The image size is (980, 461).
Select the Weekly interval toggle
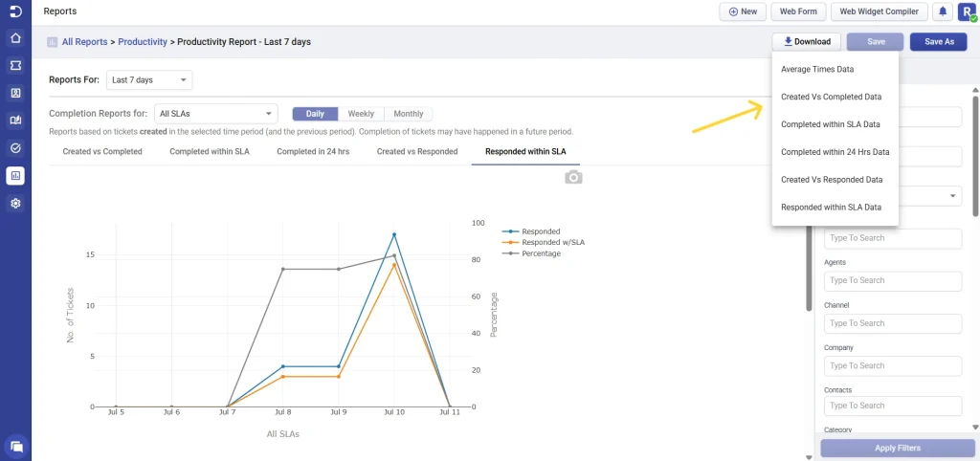pos(361,114)
